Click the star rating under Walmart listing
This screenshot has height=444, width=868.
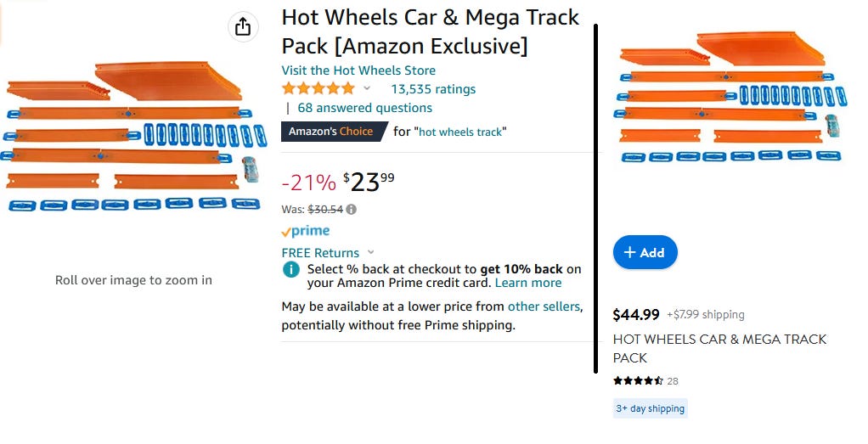639,381
